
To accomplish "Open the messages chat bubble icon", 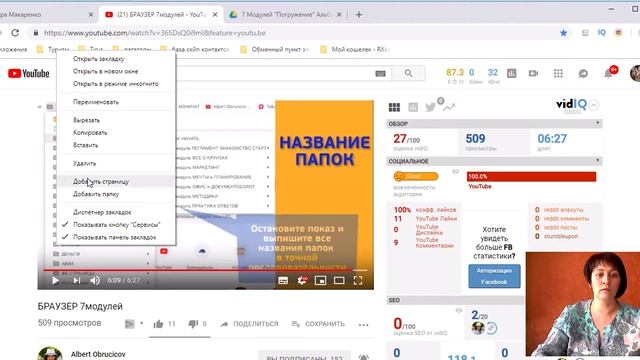I will [583, 73].
